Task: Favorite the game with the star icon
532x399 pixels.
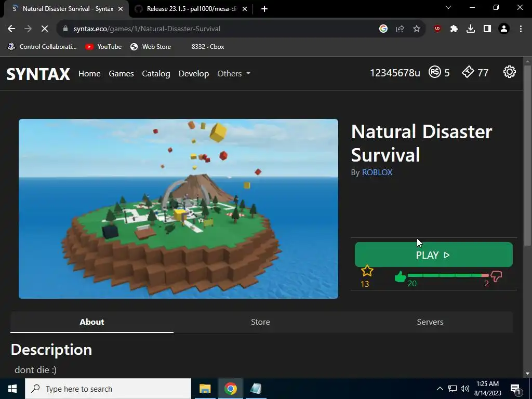Action: pos(367,271)
